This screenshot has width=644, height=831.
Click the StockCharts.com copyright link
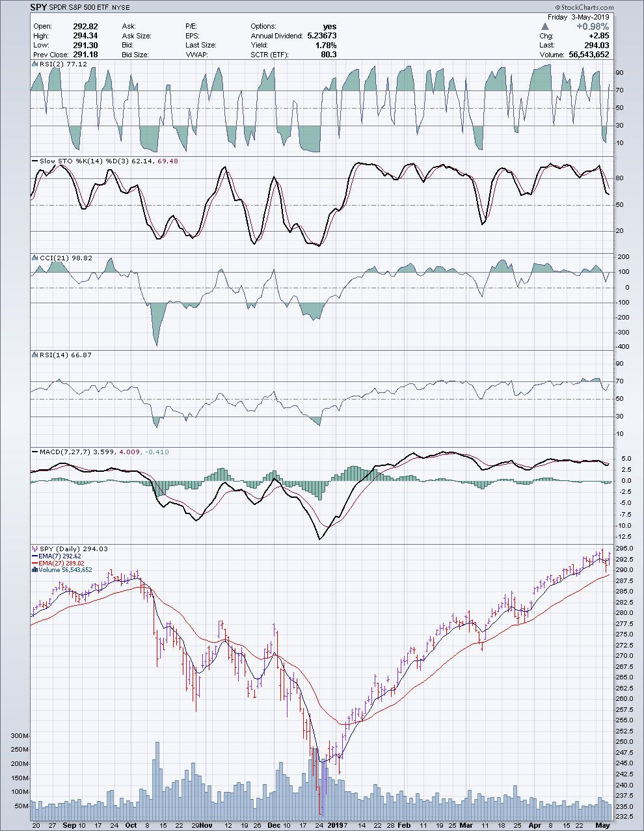(x=583, y=7)
